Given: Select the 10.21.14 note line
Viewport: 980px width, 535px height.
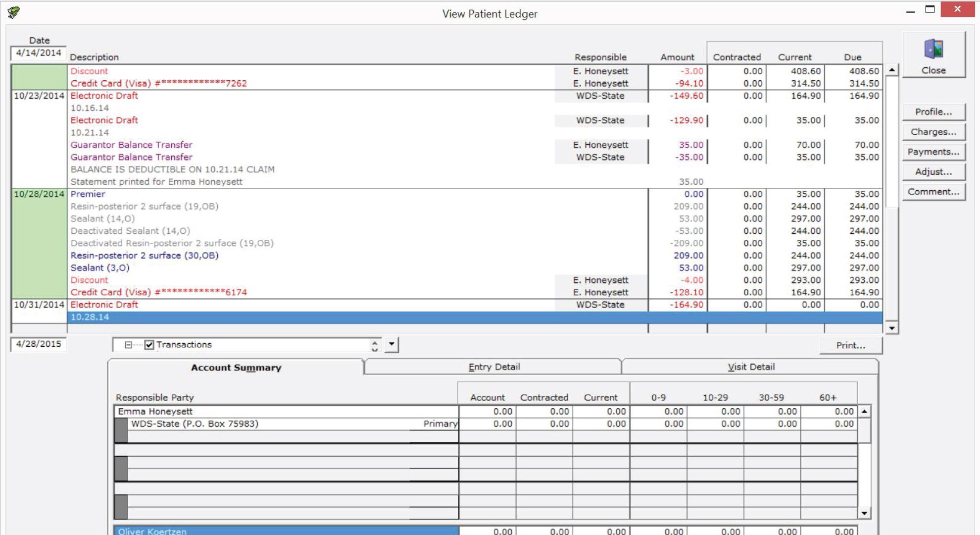Looking at the screenshot, I should tap(475, 133).
